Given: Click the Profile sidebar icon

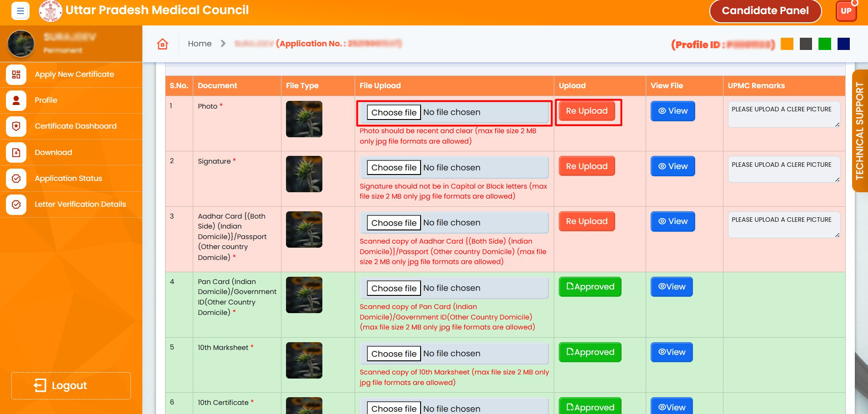Looking at the screenshot, I should point(16,100).
